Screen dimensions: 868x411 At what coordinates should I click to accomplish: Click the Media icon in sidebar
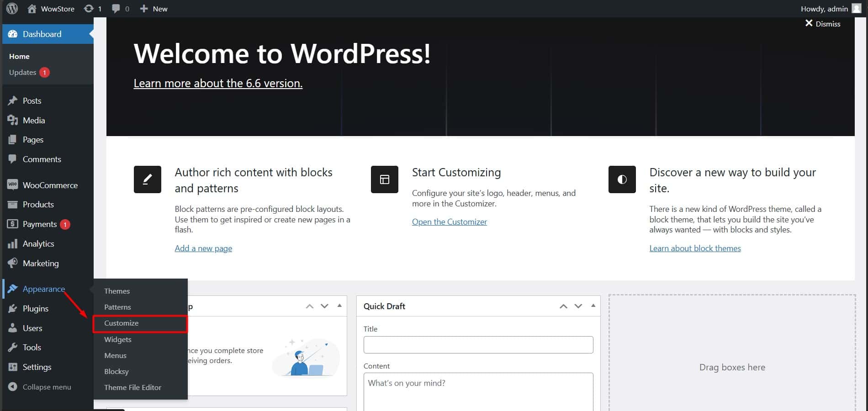coord(13,121)
